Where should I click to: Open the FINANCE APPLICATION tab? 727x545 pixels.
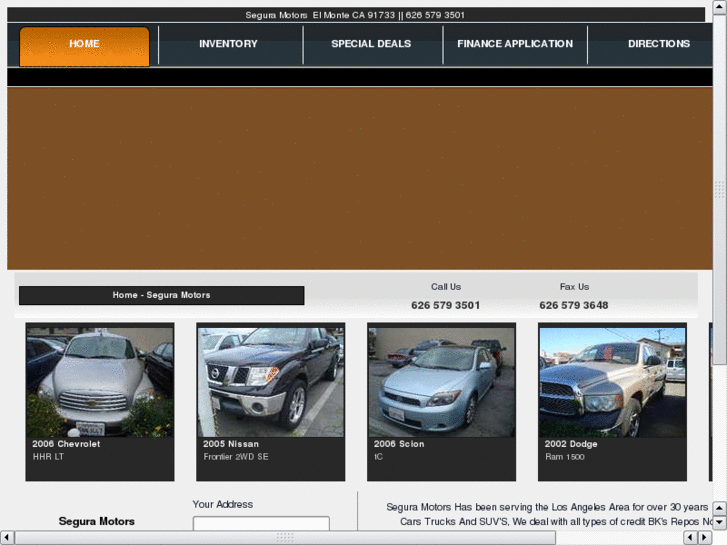[x=515, y=44]
